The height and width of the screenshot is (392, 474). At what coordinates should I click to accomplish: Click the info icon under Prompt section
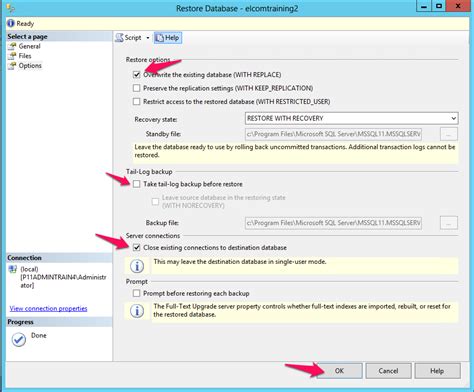(137, 311)
